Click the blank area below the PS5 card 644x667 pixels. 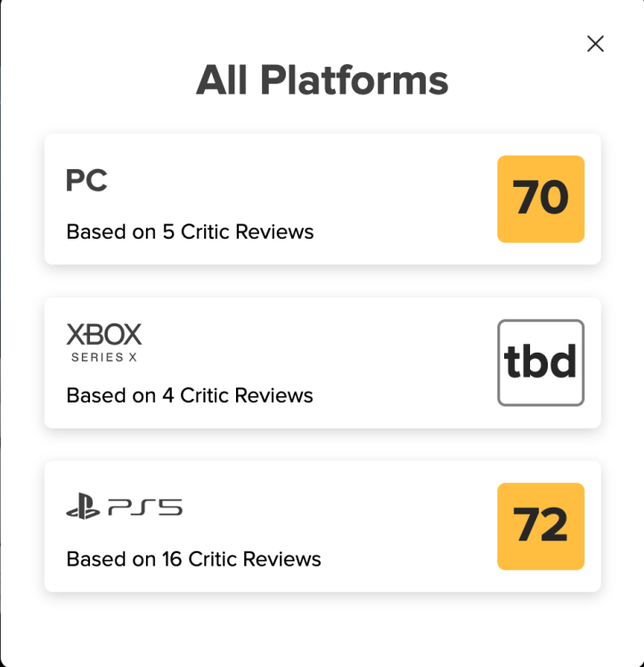(322, 628)
